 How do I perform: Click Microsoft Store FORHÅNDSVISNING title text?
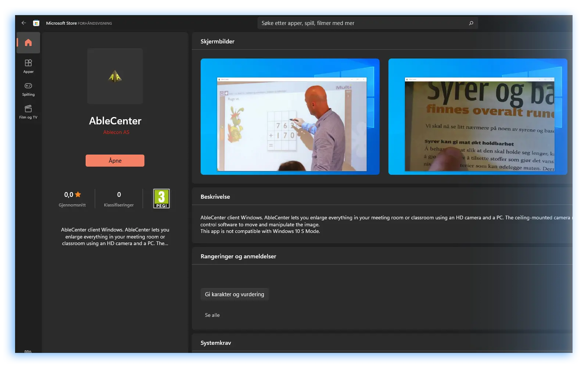coord(79,23)
